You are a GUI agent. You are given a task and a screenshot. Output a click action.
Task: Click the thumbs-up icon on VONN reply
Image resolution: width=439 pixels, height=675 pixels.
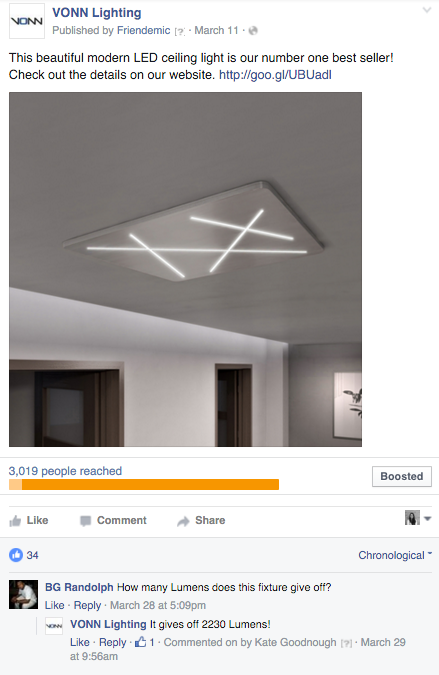click(x=140, y=642)
